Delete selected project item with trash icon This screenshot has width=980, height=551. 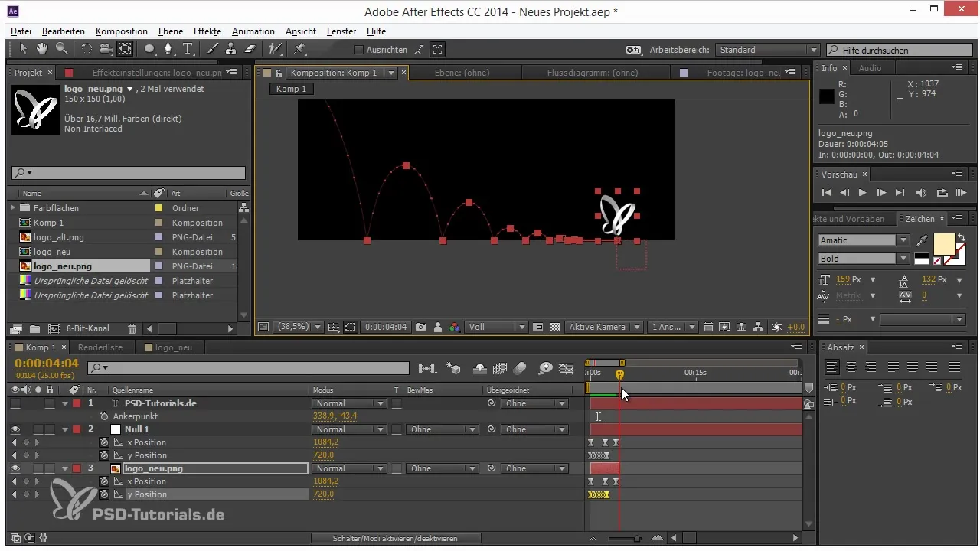point(132,329)
